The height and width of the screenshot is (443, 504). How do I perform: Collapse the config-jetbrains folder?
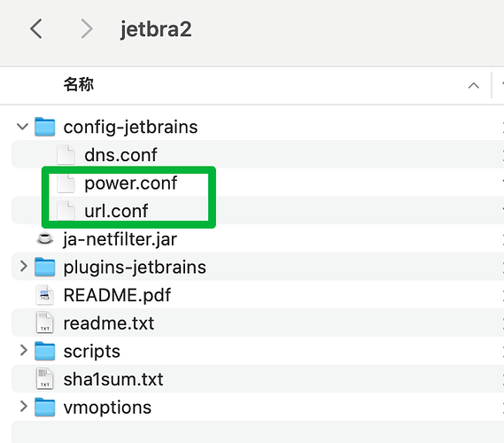click(x=22, y=127)
